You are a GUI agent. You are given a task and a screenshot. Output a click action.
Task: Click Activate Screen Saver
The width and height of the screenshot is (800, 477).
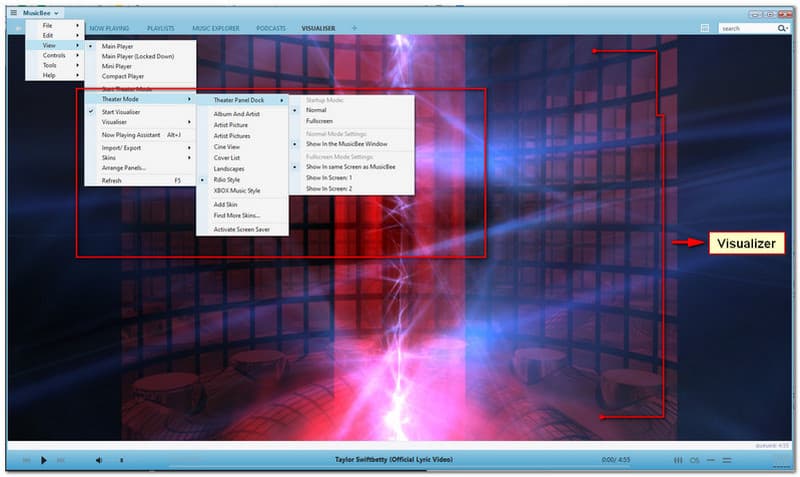242,230
